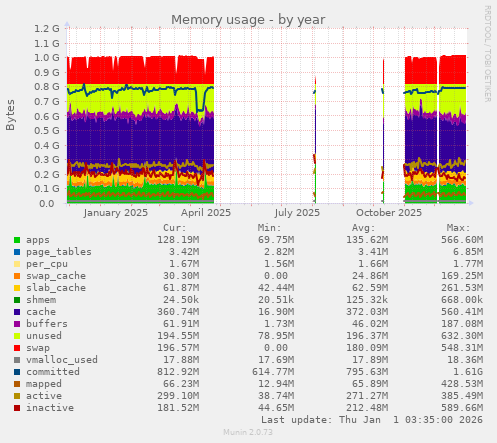Click the 'vmalloc_used' legend label
Viewport: 497px width, 443px height.
point(62,360)
